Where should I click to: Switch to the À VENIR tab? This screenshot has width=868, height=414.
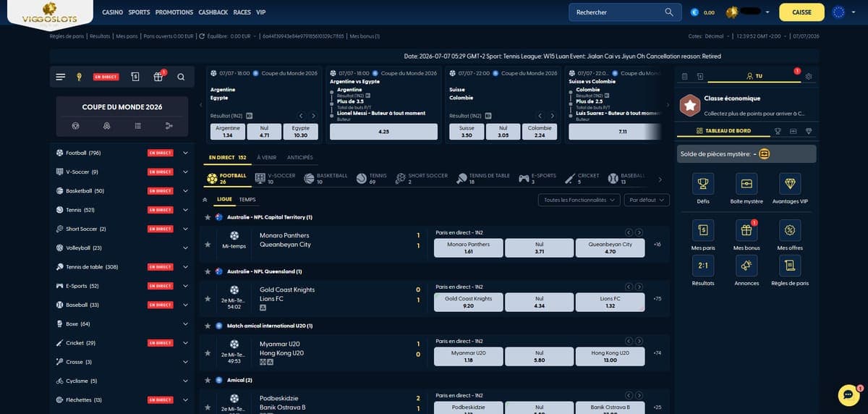(266, 157)
